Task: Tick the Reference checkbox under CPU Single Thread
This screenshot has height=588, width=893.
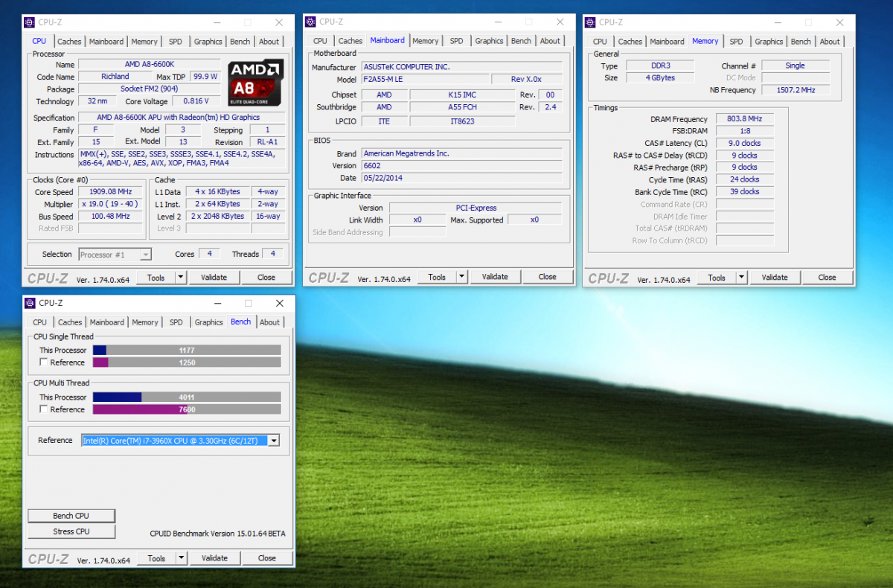Action: coord(44,362)
